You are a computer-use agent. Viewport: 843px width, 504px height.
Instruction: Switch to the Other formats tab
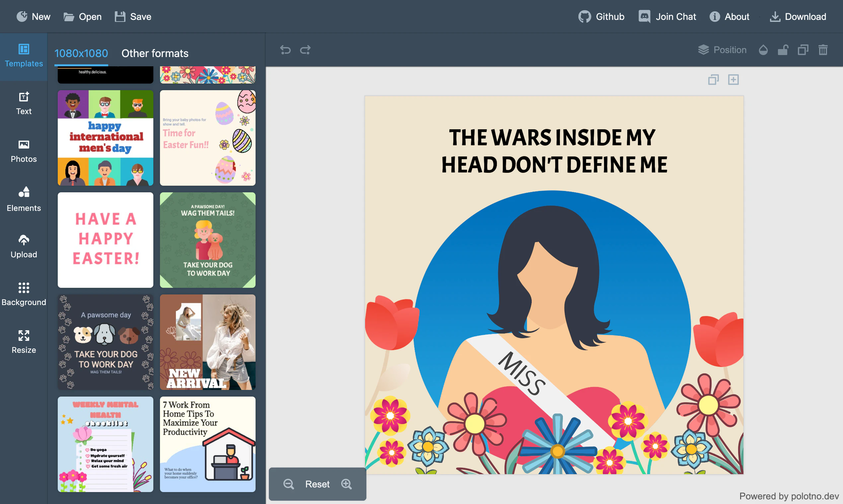155,53
